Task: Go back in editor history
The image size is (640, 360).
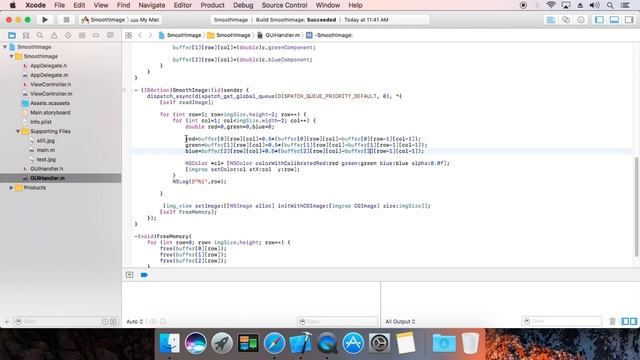Action: click(x=140, y=36)
